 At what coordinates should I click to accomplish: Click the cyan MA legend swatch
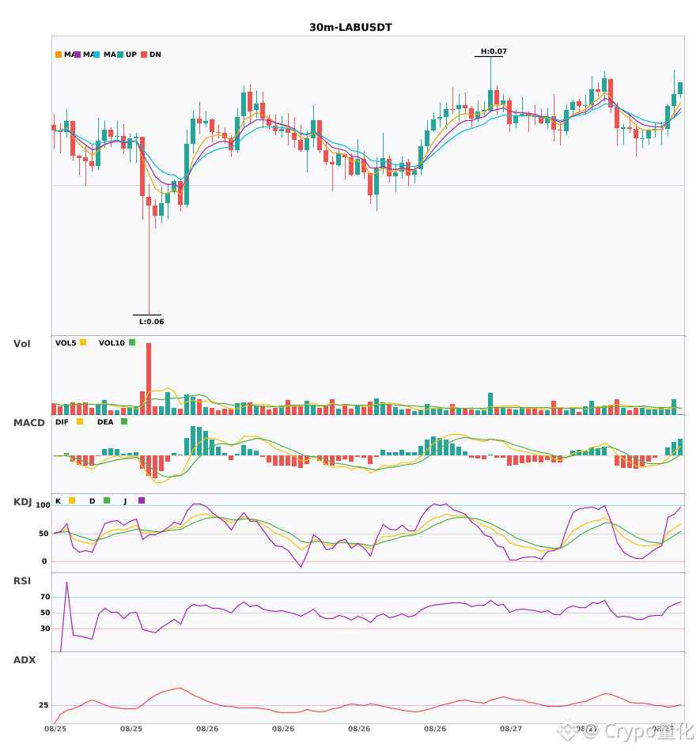click(x=96, y=55)
